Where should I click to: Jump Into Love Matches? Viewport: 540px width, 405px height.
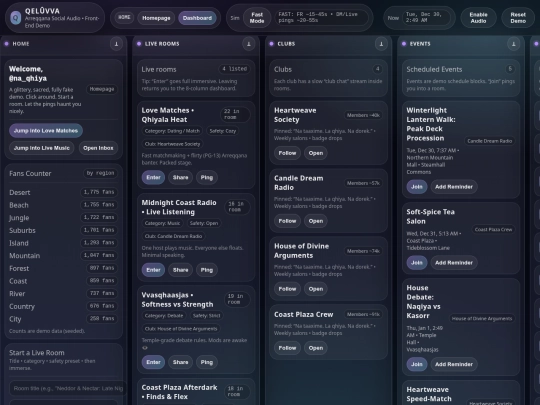coord(46,131)
